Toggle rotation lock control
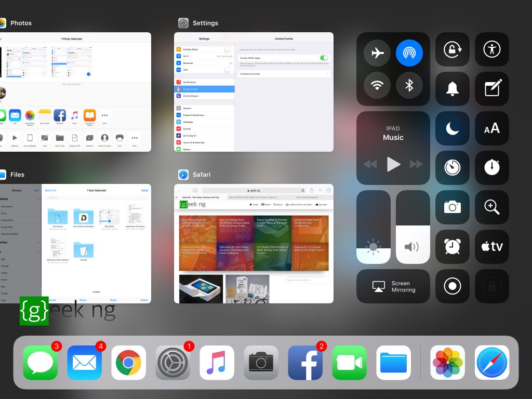 [x=453, y=49]
